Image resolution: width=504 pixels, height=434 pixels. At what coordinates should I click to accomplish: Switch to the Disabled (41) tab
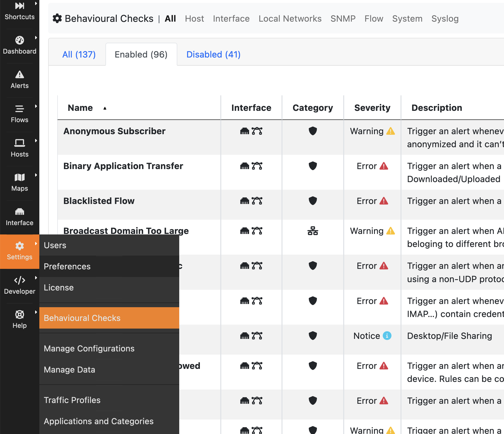point(213,54)
